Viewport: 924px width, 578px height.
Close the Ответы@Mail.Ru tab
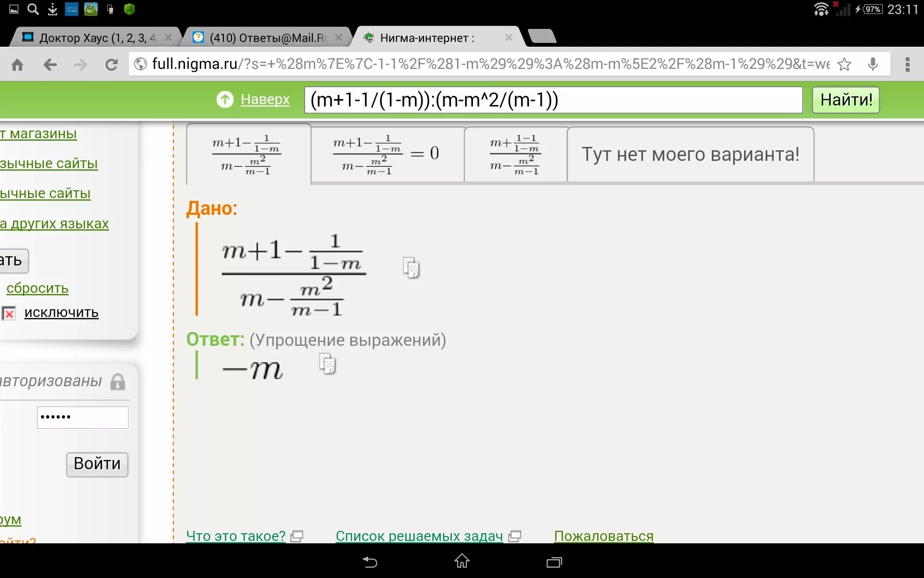click(339, 37)
